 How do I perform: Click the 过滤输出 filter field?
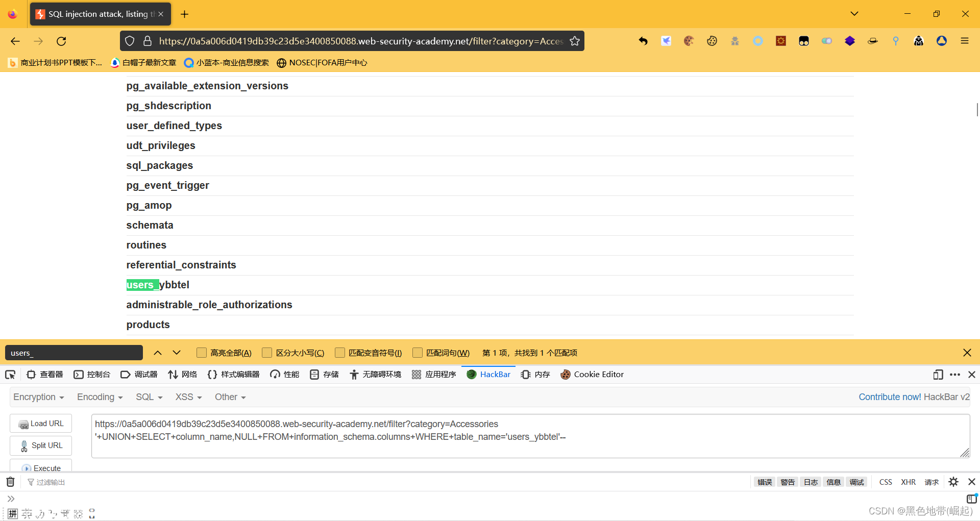point(51,482)
